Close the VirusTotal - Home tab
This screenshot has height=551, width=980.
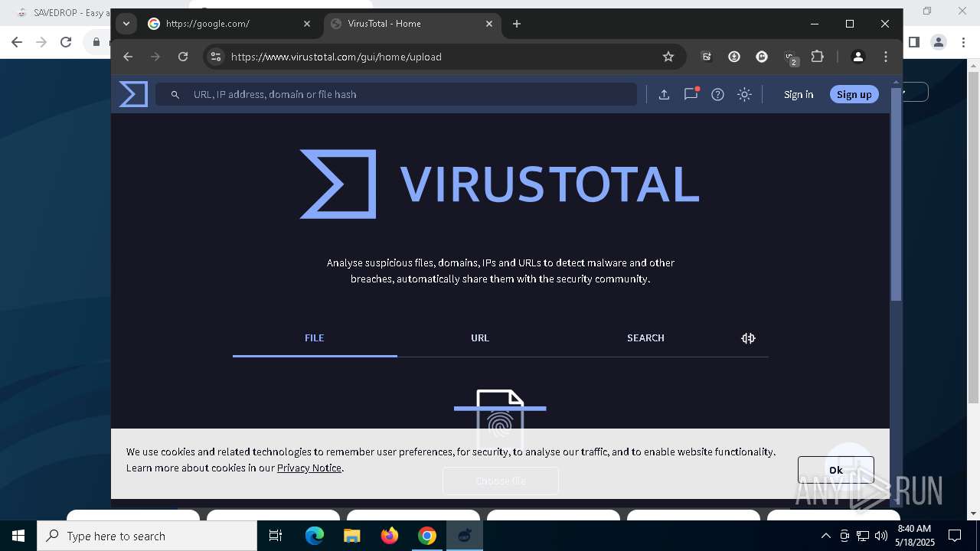(x=489, y=24)
